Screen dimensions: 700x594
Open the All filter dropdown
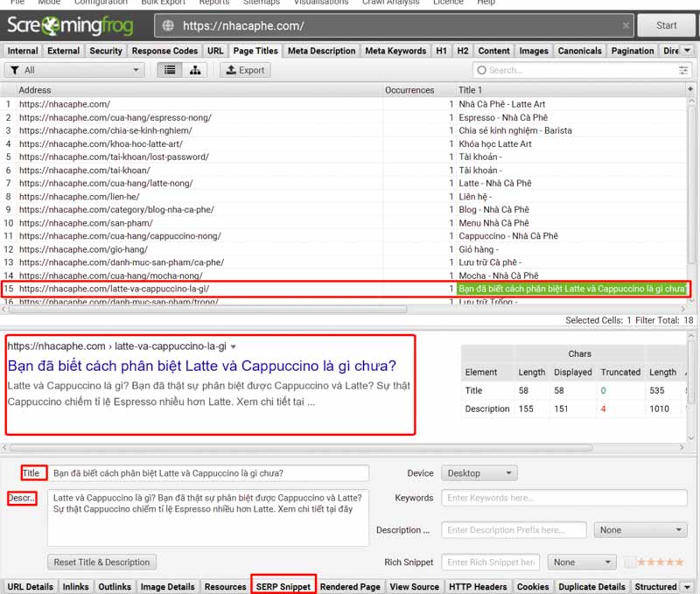74,70
